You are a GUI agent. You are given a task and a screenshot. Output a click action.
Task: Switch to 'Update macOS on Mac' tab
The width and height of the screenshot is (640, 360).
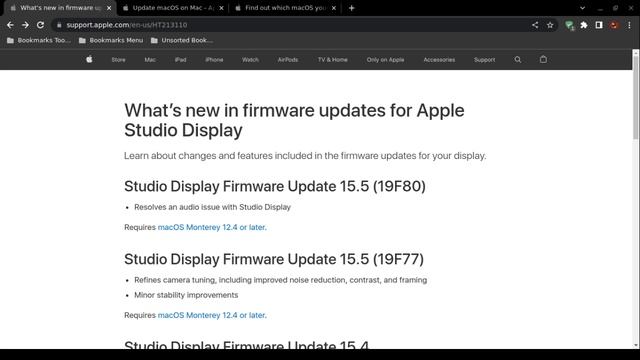click(x=173, y=8)
